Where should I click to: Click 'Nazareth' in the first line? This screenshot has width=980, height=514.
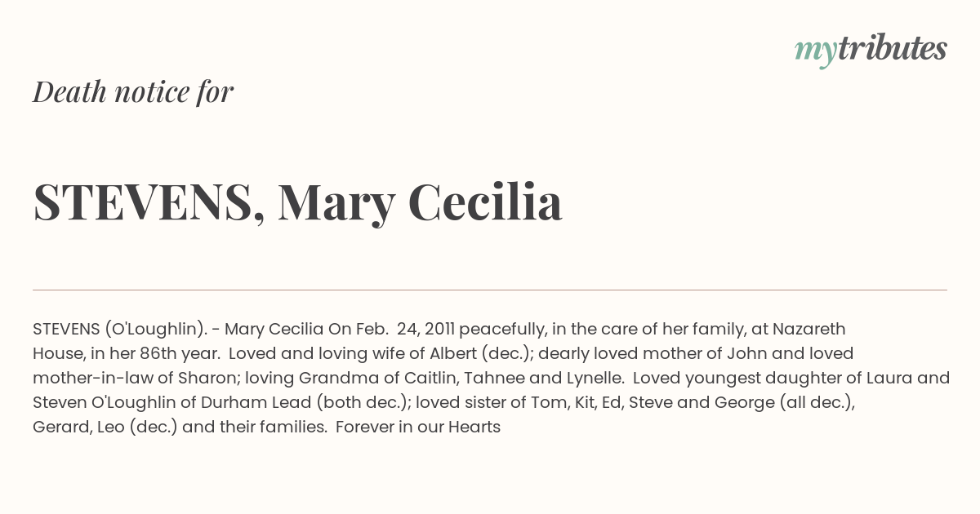coord(808,330)
